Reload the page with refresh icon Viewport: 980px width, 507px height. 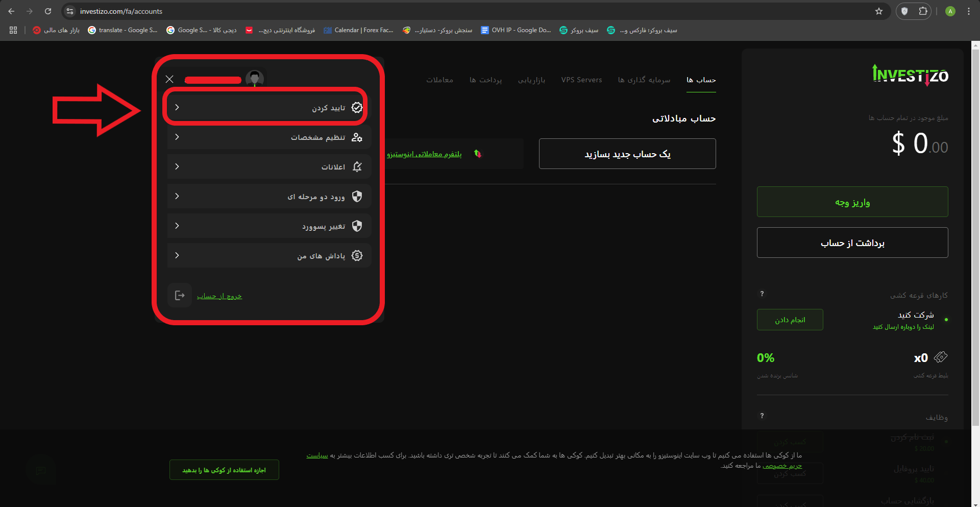click(x=48, y=11)
